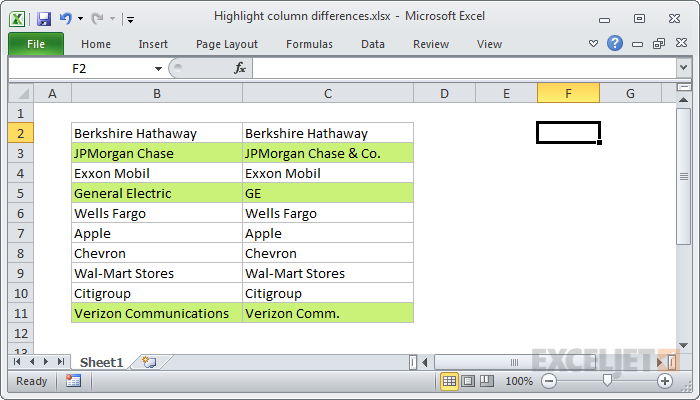
Task: Close the workbook window inside Excel
Action: click(681, 43)
